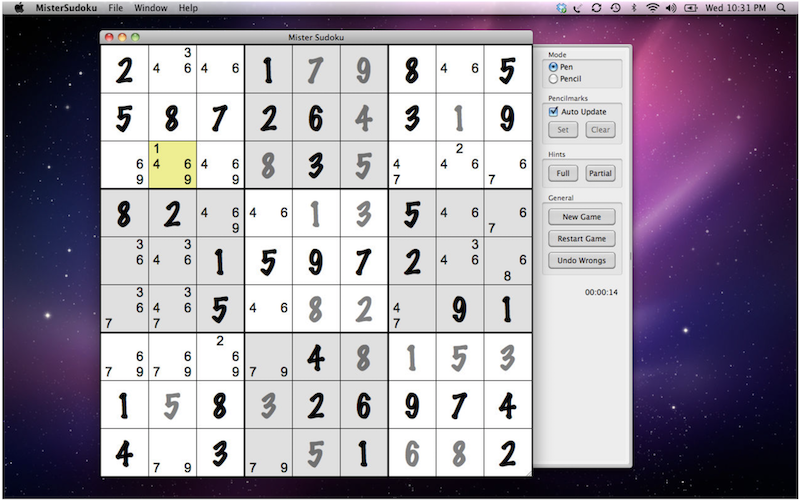Click the Bluetooth menu bar icon
The height and width of the screenshot is (501, 800).
click(634, 8)
